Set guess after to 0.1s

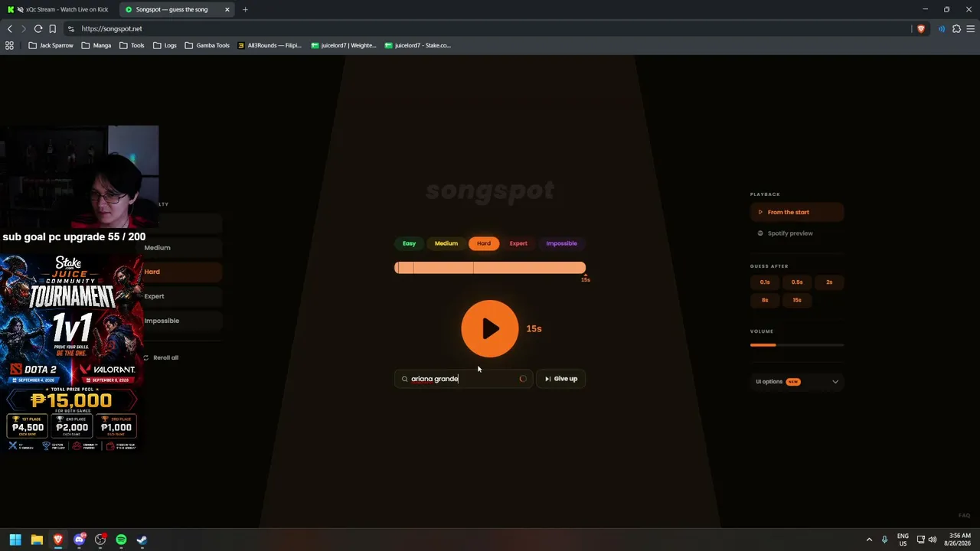(765, 282)
